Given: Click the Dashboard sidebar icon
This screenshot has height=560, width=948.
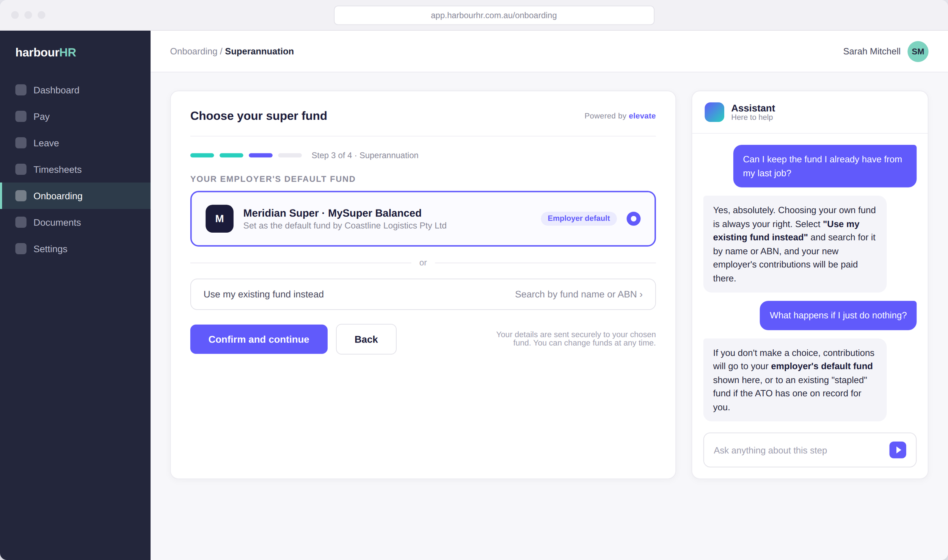Looking at the screenshot, I should click(21, 90).
